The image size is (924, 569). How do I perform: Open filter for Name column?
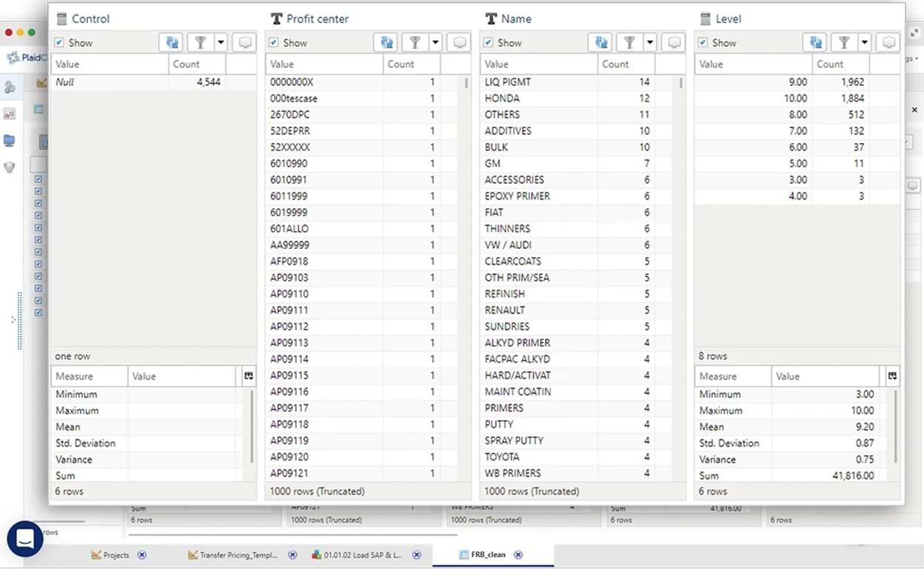click(629, 43)
